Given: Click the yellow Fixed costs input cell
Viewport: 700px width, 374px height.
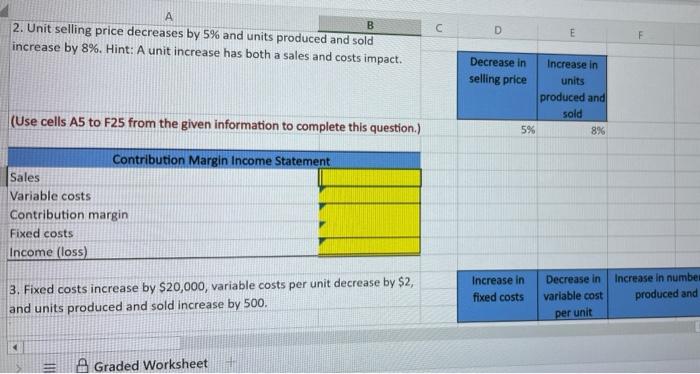Looking at the screenshot, I should coord(370,229).
